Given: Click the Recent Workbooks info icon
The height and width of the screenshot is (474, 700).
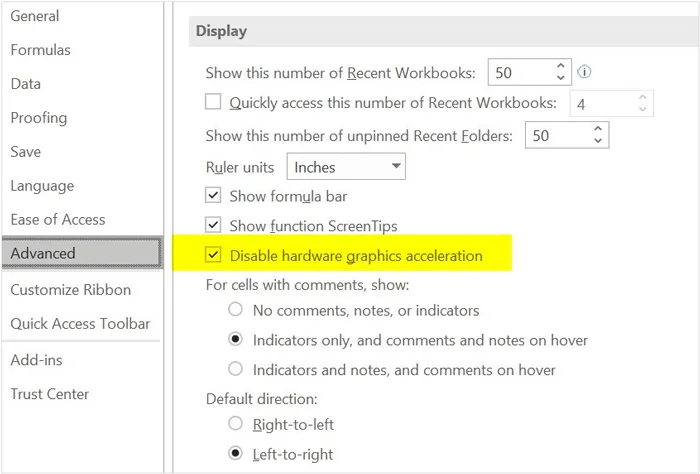Looking at the screenshot, I should 584,72.
